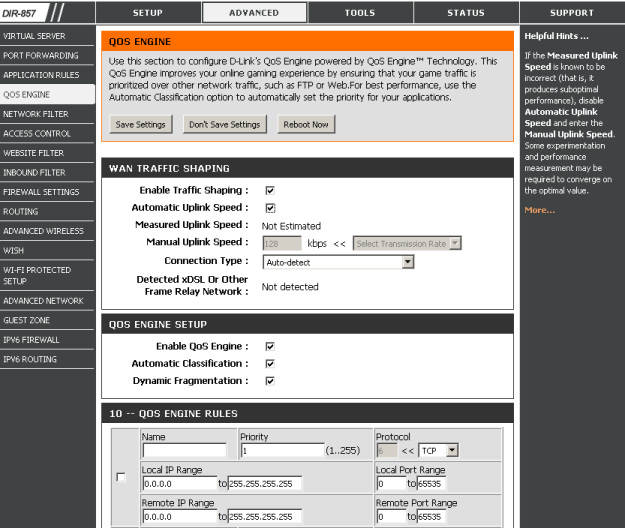Select Application Rules in sidebar

[x=47, y=75]
